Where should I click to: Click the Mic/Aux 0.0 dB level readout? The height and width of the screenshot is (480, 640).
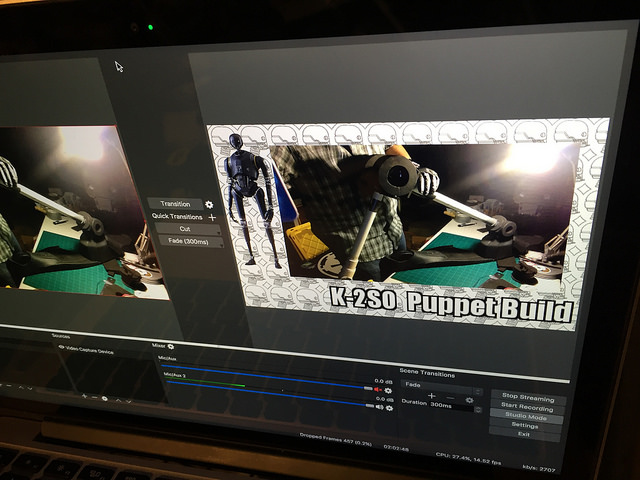(383, 382)
